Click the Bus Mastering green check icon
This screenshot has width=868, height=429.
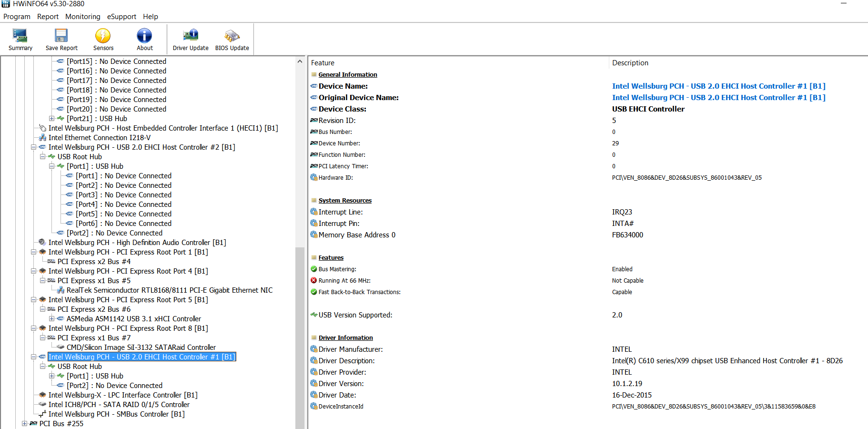coord(314,269)
